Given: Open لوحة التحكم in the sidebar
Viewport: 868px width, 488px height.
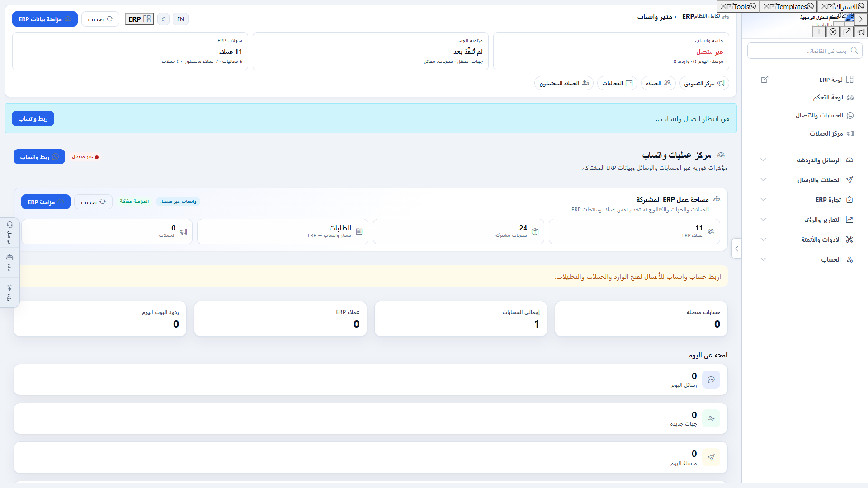Looking at the screenshot, I should tap(808, 97).
